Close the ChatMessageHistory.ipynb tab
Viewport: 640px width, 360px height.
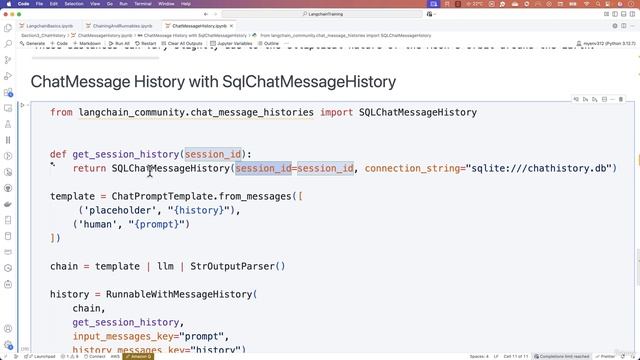click(x=231, y=26)
